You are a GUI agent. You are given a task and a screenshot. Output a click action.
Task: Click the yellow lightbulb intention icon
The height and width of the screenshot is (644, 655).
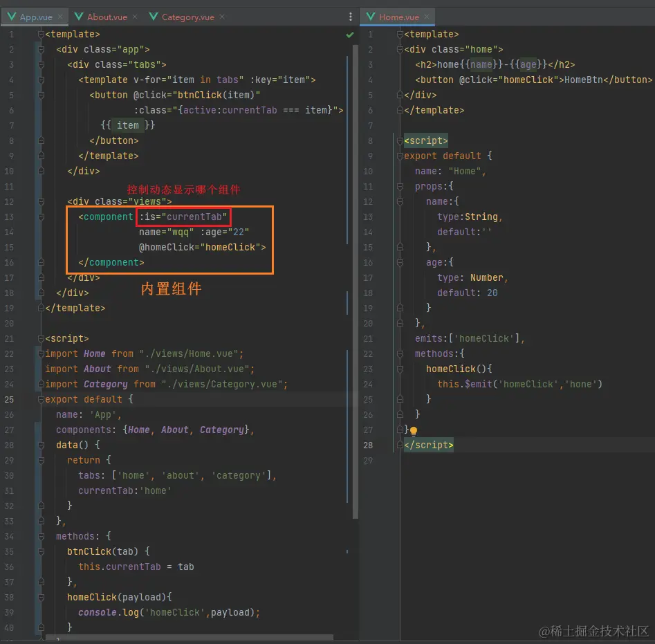[414, 430]
